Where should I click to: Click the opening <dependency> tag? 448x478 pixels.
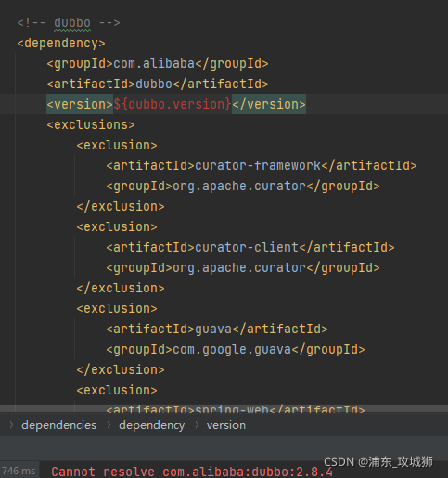pyautogui.click(x=61, y=44)
